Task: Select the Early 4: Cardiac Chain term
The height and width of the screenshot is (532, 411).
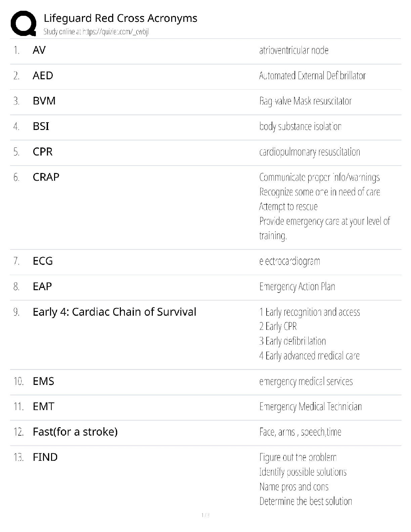Action: (114, 312)
